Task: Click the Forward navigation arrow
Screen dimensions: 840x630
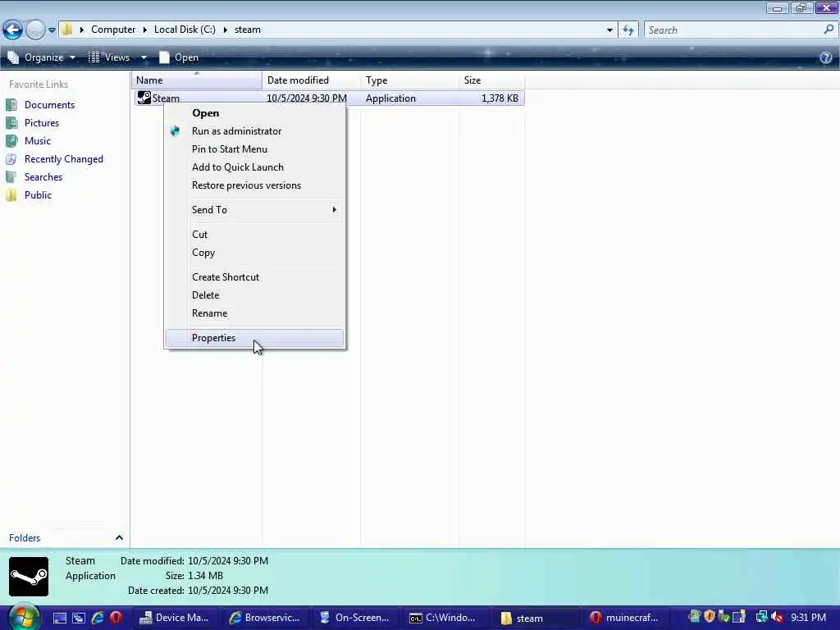Action: point(35,30)
